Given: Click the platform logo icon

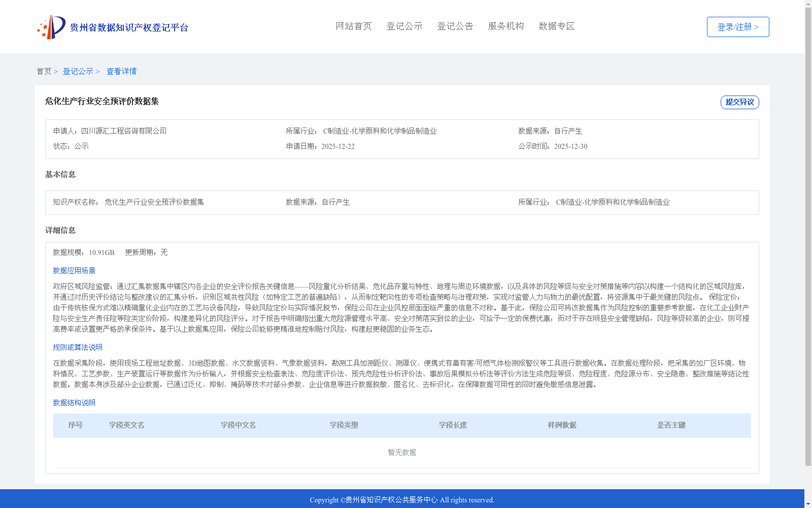Looking at the screenshot, I should 51,27.
